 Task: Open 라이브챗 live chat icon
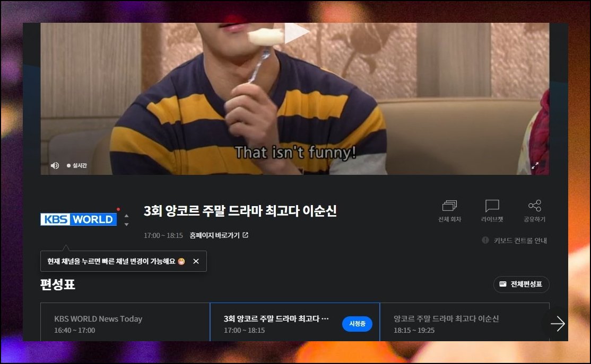point(492,211)
